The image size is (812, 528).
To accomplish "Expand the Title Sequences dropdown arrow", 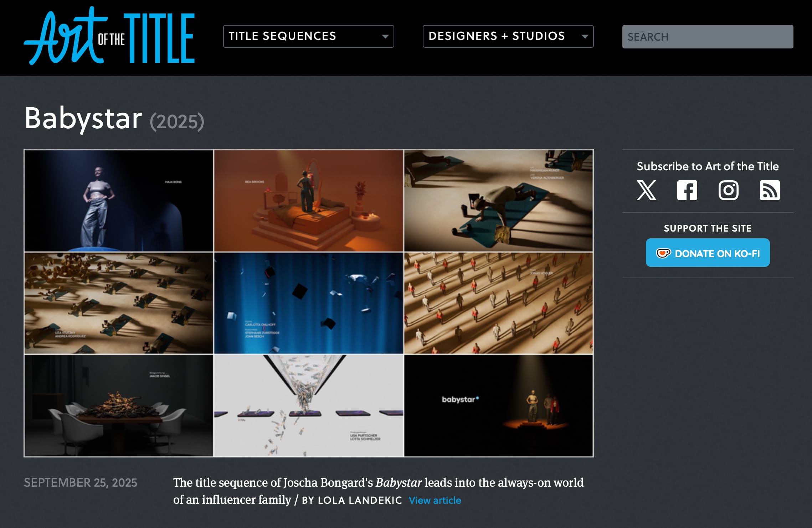I will coord(385,36).
